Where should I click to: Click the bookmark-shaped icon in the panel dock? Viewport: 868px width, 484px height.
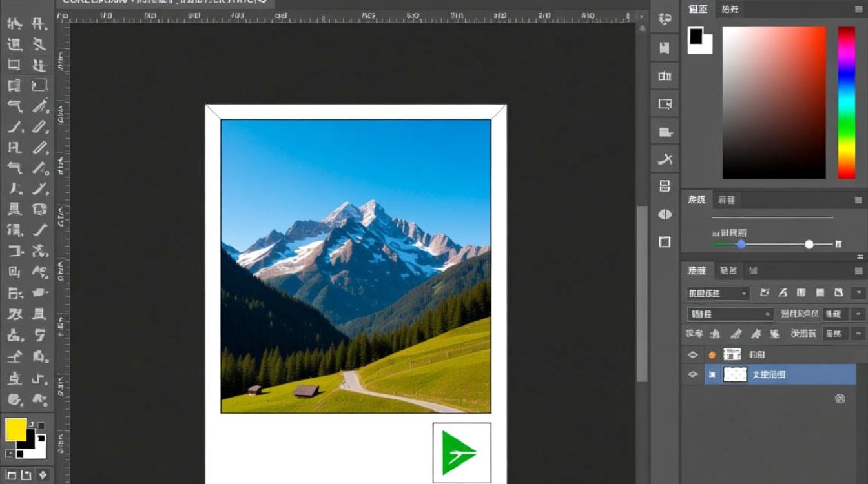tap(665, 48)
